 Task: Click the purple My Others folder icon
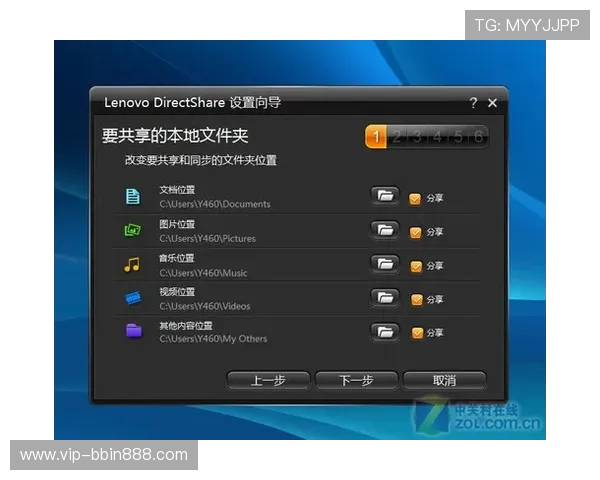[x=134, y=331]
